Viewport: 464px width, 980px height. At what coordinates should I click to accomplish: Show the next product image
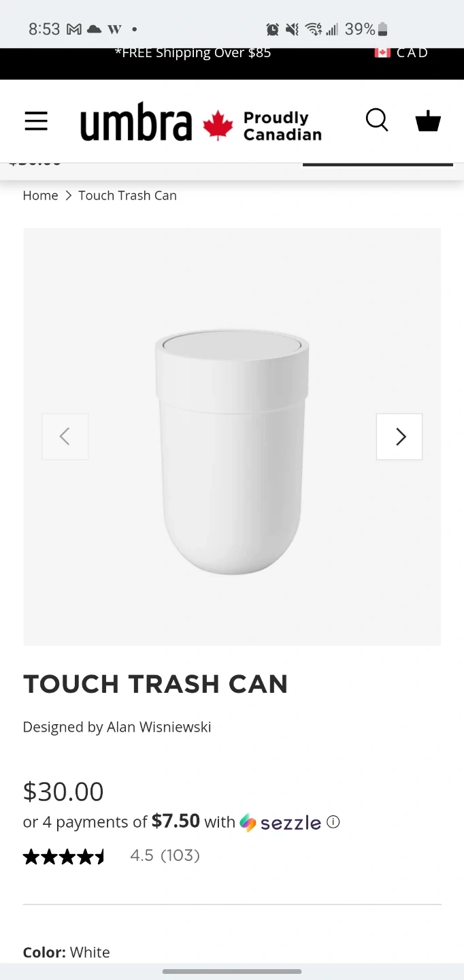399,436
